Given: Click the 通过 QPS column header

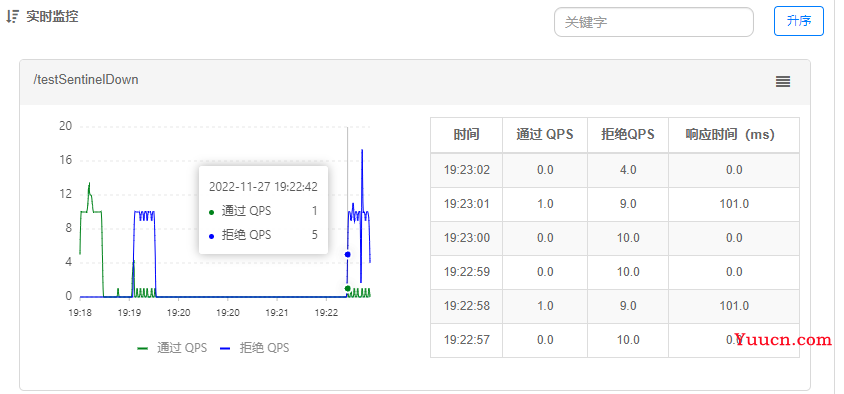Looking at the screenshot, I should click(x=545, y=135).
